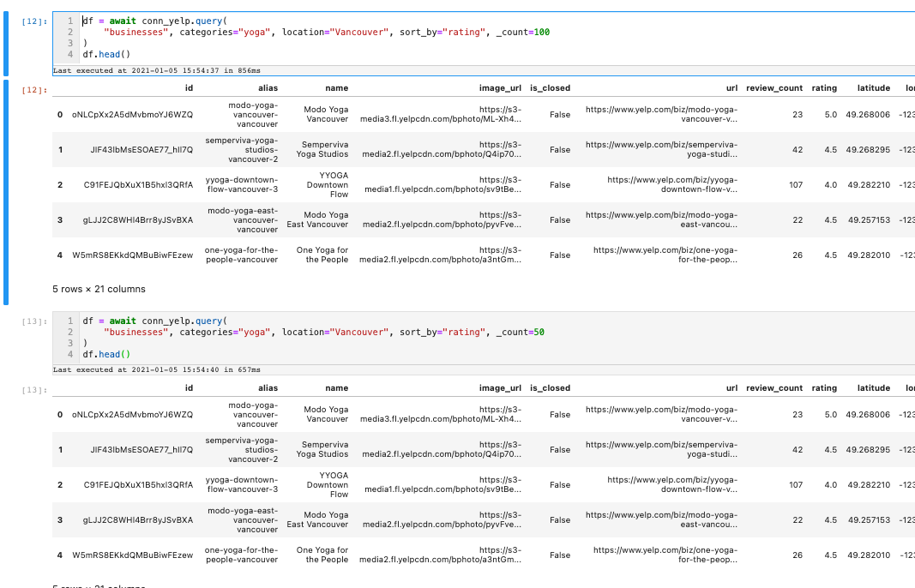The image size is (915, 588).
Task: Click id JIF43IbMsESOAE77_hlI7Q in first table
Action: [141, 150]
